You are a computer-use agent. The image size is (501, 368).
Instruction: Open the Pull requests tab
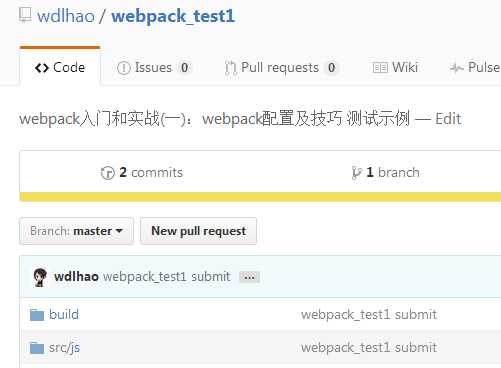pos(282,68)
